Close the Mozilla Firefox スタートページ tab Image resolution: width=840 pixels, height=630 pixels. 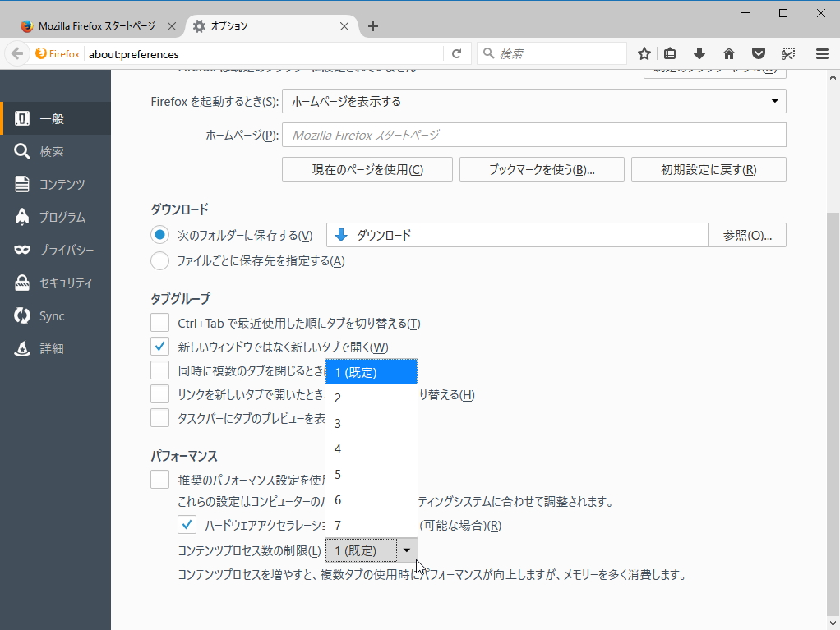(x=172, y=26)
